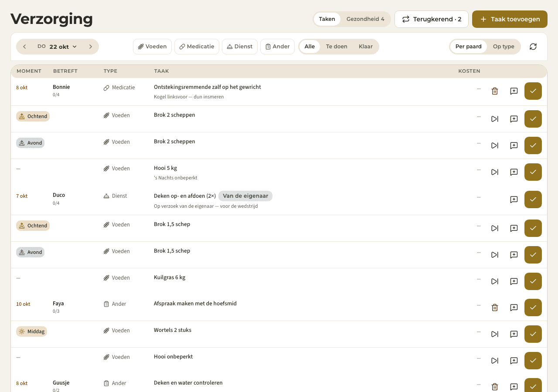Skip the Hooi 5 kg feeding task
558x392 pixels.
495,172
